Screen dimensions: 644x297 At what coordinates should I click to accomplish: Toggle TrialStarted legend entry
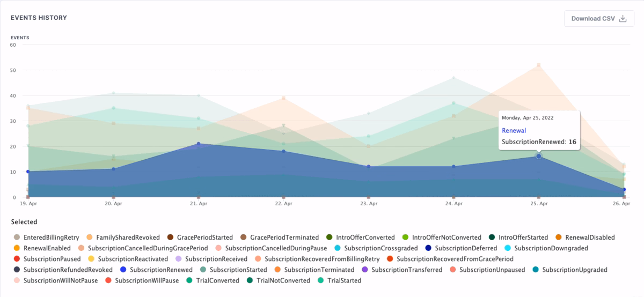[344, 280]
